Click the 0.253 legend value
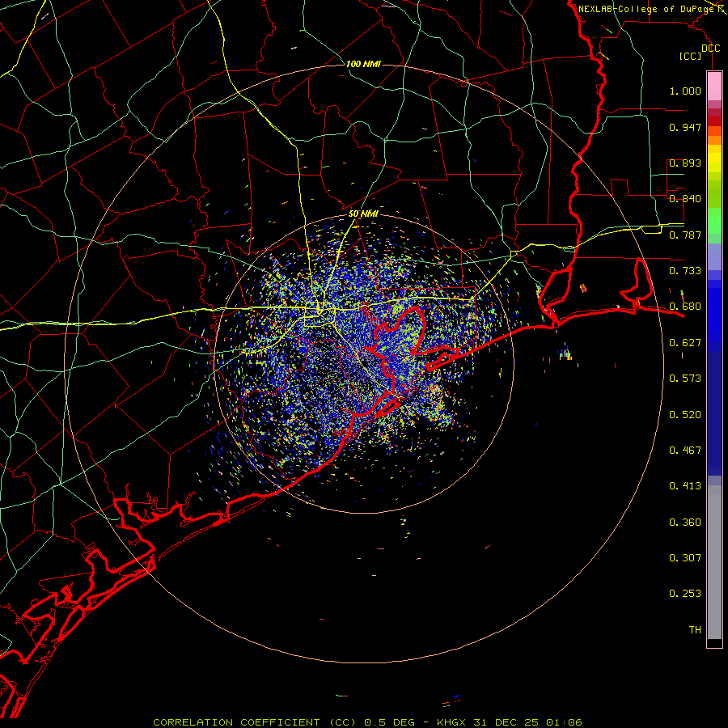This screenshot has height=728, width=728. pos(685,594)
